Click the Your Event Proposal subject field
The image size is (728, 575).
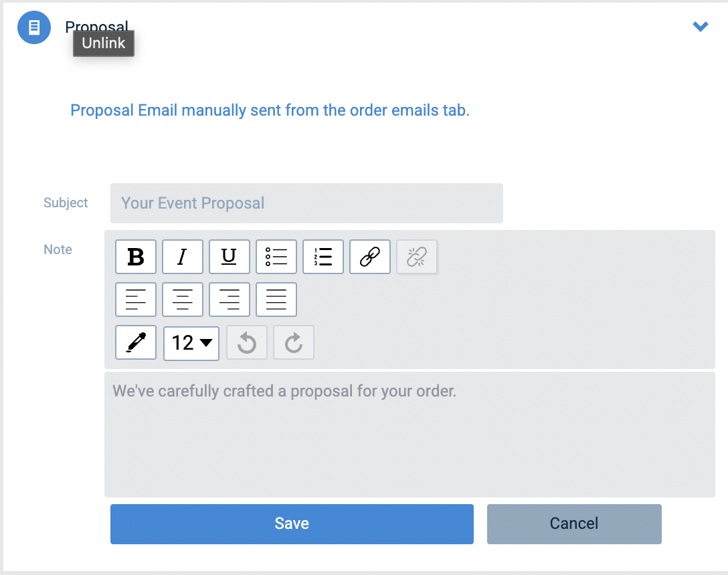coord(306,203)
